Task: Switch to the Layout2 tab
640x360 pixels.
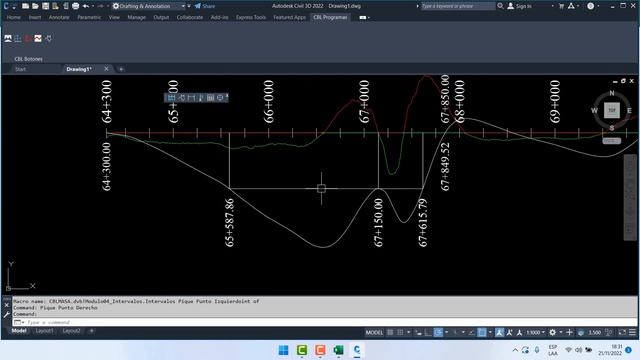Action: click(x=71, y=331)
